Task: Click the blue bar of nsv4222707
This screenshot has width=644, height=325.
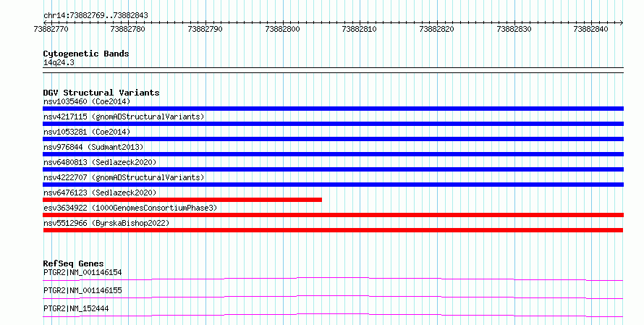Action: point(333,185)
